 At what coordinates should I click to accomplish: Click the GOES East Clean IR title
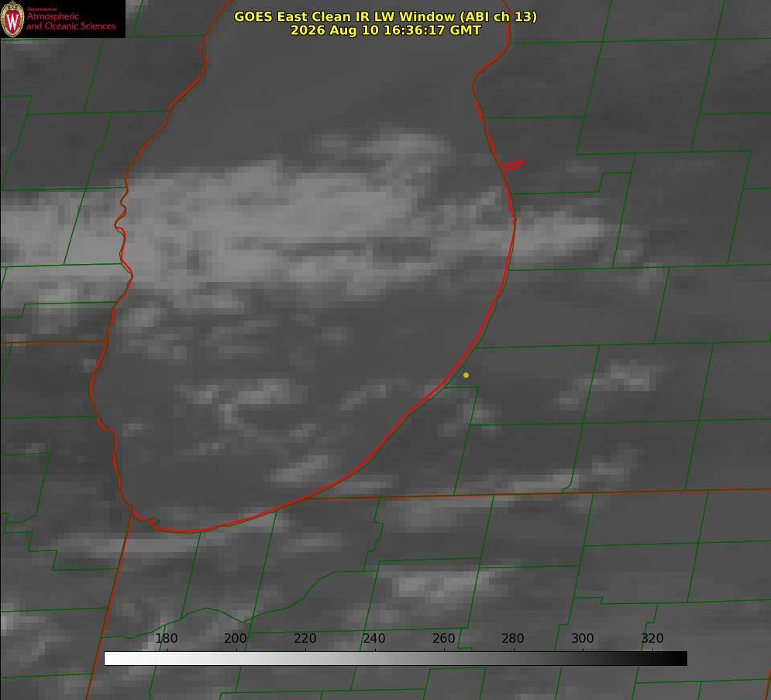(x=344, y=16)
